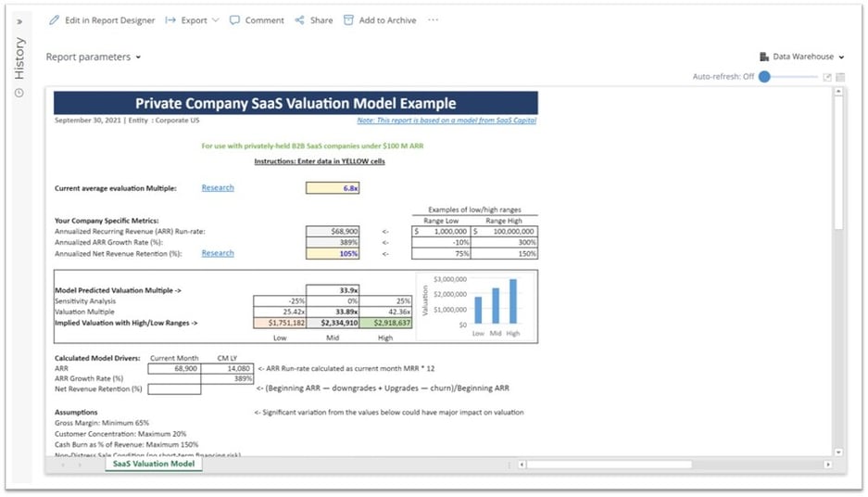Click the $1,751,182 low valuation cell
Viewport: 868px width, 497px height.
tap(280, 323)
